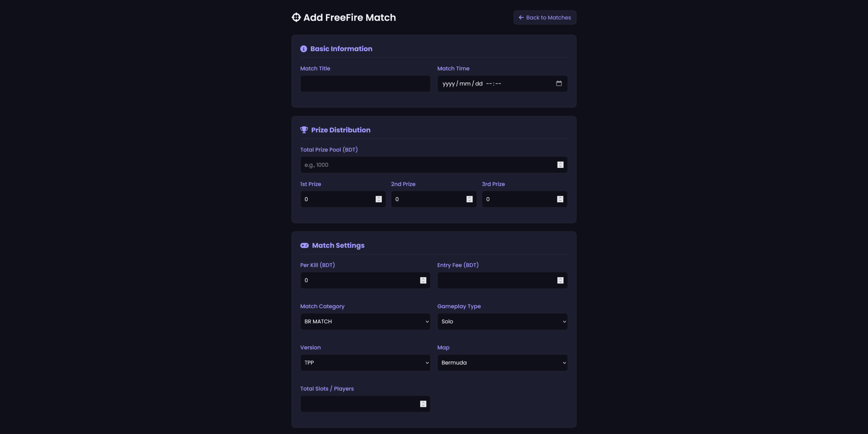
Task: Focus the Match Title text field
Action: tap(365, 84)
